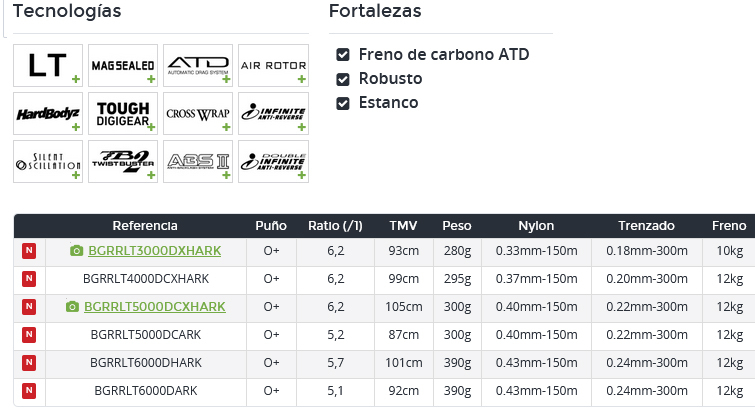Toggle the Freno de carbono ATD checkbox
Viewport: 755px width, 418px height.
(x=343, y=55)
